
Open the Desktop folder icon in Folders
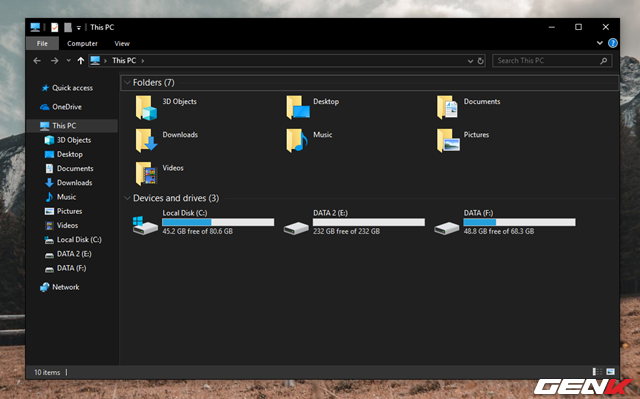298,108
